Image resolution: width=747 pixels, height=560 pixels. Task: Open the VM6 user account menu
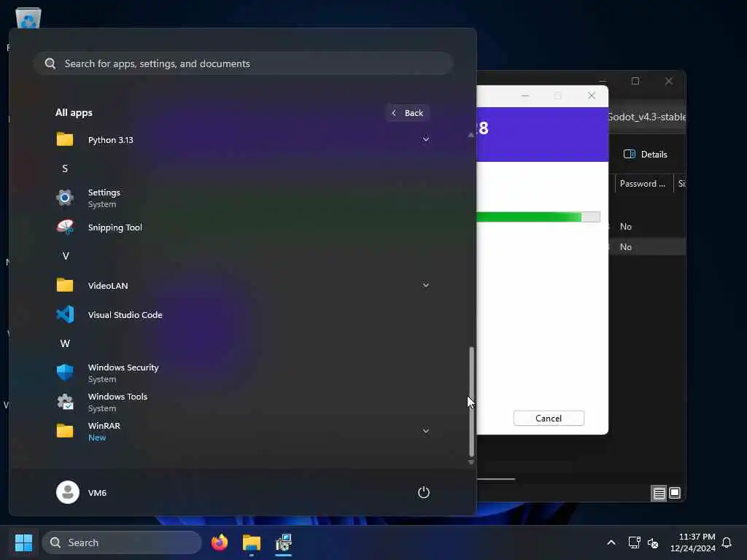pos(82,492)
